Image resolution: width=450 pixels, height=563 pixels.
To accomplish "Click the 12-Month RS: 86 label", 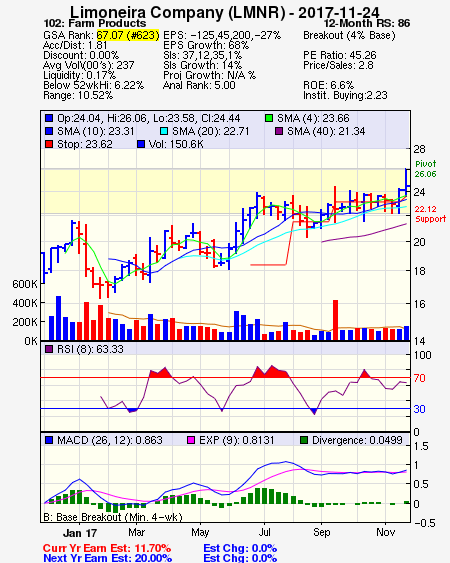I will point(367,23).
